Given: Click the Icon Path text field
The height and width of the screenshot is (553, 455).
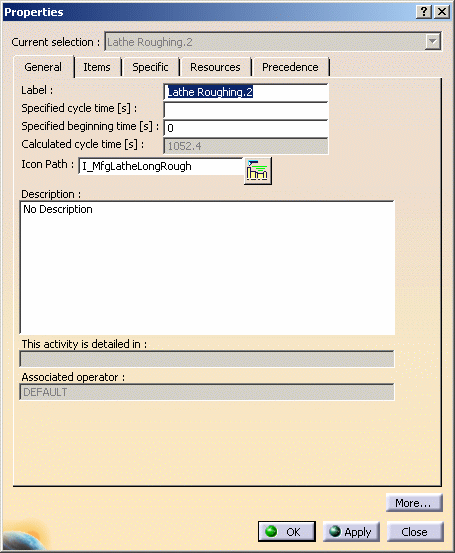Looking at the screenshot, I should [160, 166].
